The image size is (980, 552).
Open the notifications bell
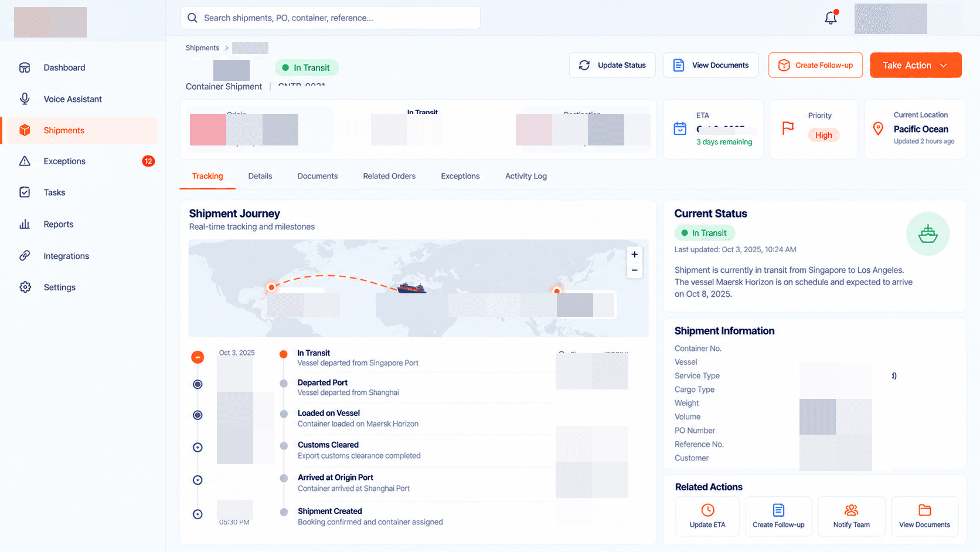[831, 18]
